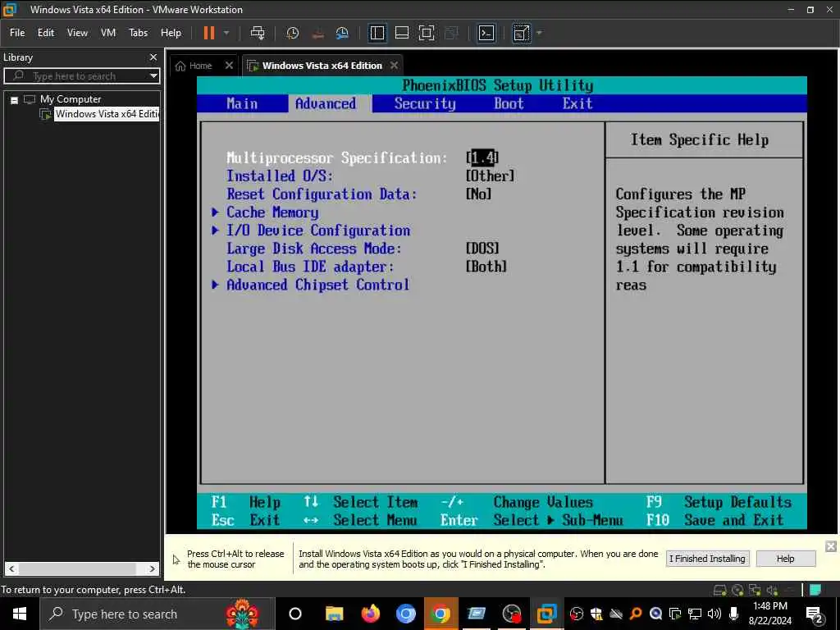Click the hard disk status icon
This screenshot has height=630, width=840.
[719, 591]
